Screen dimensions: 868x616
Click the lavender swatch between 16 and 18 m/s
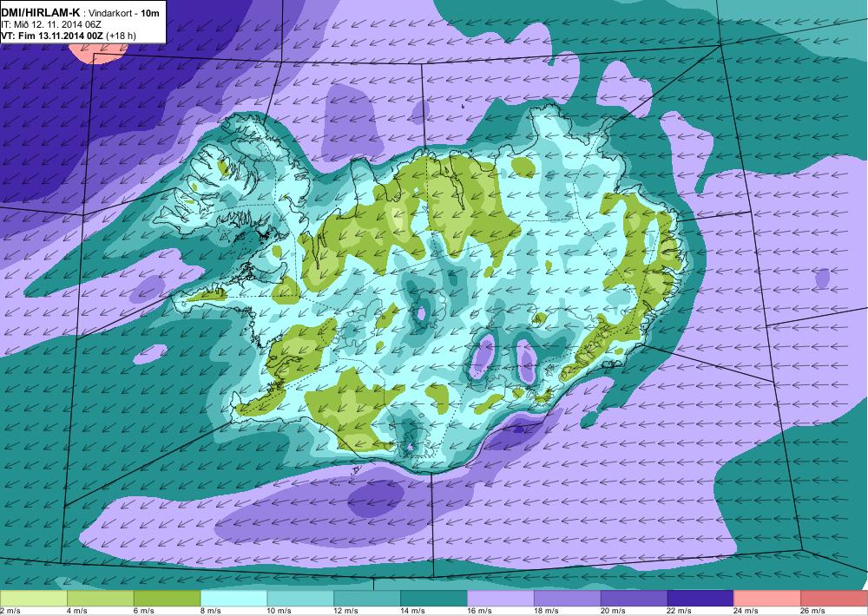point(501,599)
